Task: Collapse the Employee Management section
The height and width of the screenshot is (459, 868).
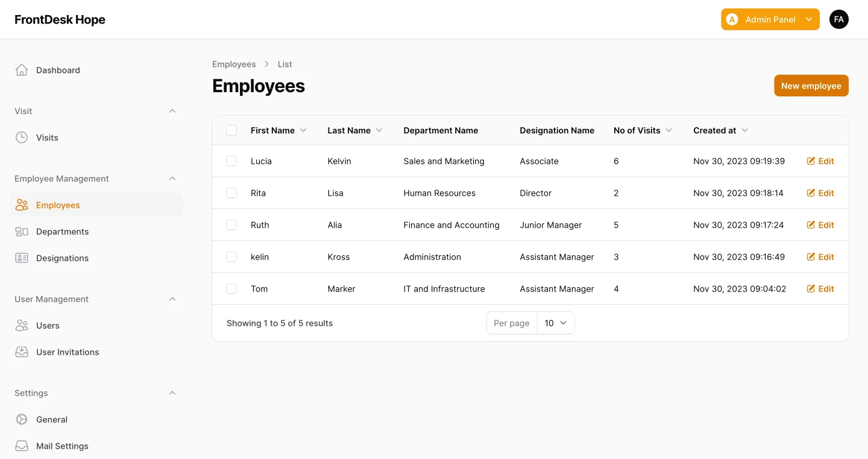Action: pyautogui.click(x=172, y=178)
